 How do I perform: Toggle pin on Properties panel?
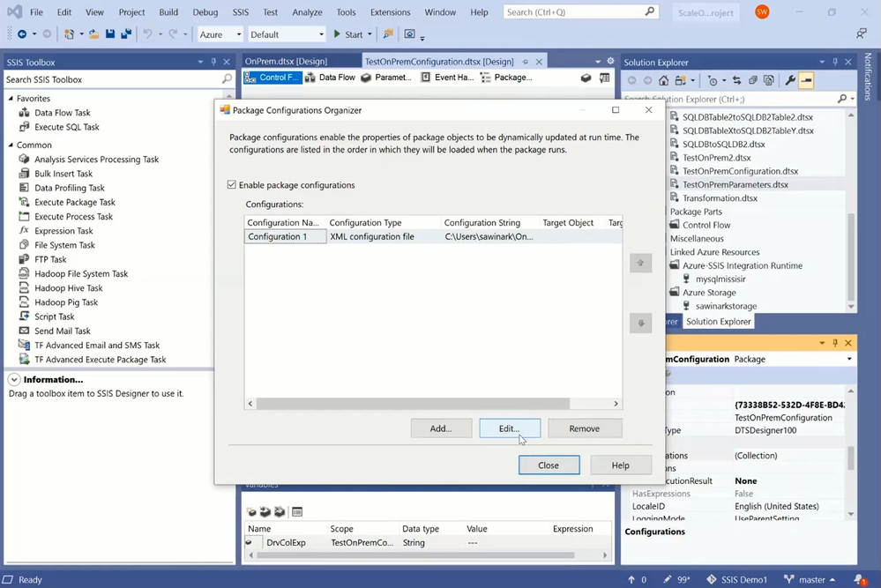[835, 343]
